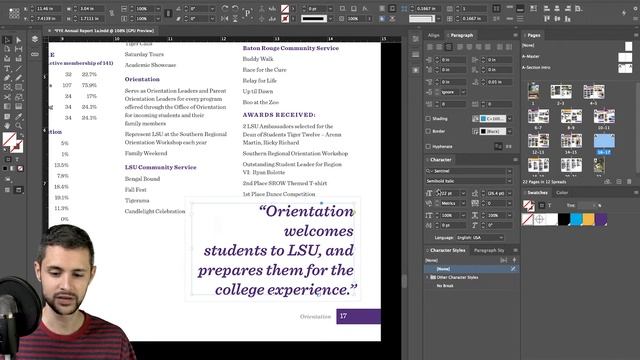Image resolution: width=640 pixels, height=360 pixels.
Task: Select the Pen tool
Action: click(7, 78)
